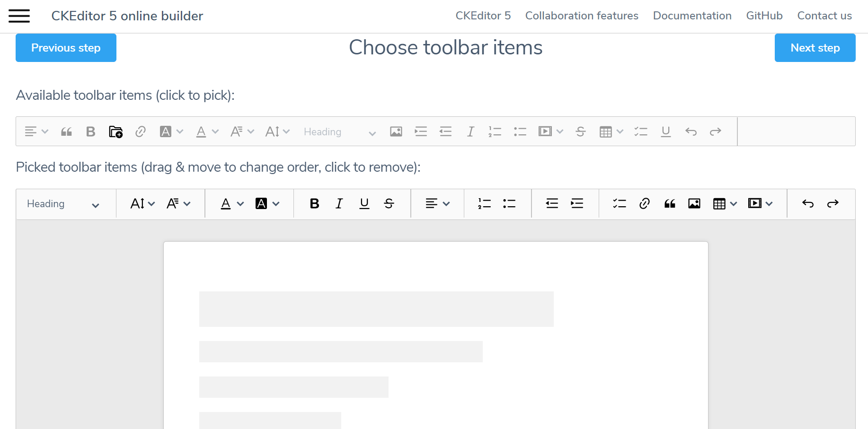The image size is (868, 429).
Task: Open the Documentation menu item
Action: pos(692,16)
